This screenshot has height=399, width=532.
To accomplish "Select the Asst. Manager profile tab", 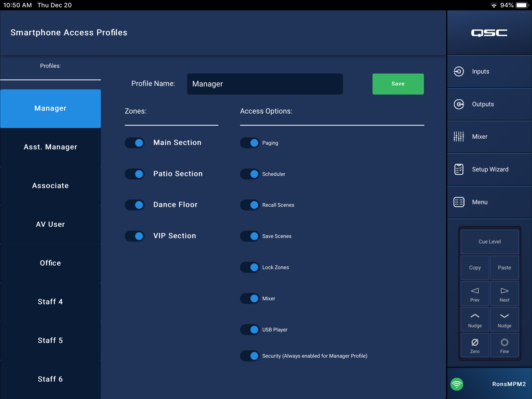I will tap(50, 147).
